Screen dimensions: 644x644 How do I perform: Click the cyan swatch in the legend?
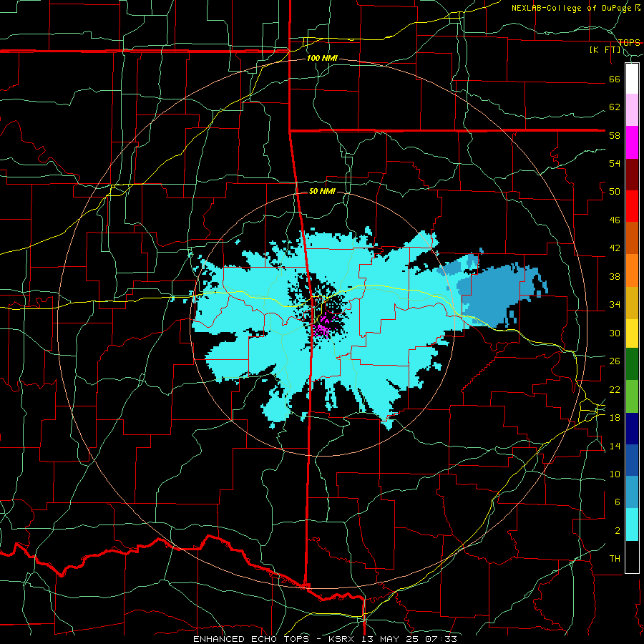coord(632,524)
